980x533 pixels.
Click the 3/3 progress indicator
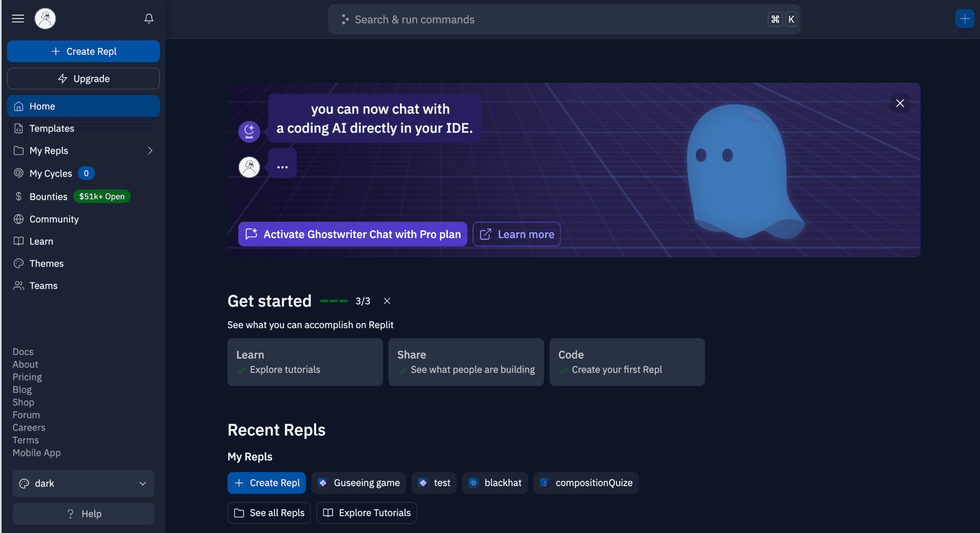pos(363,301)
